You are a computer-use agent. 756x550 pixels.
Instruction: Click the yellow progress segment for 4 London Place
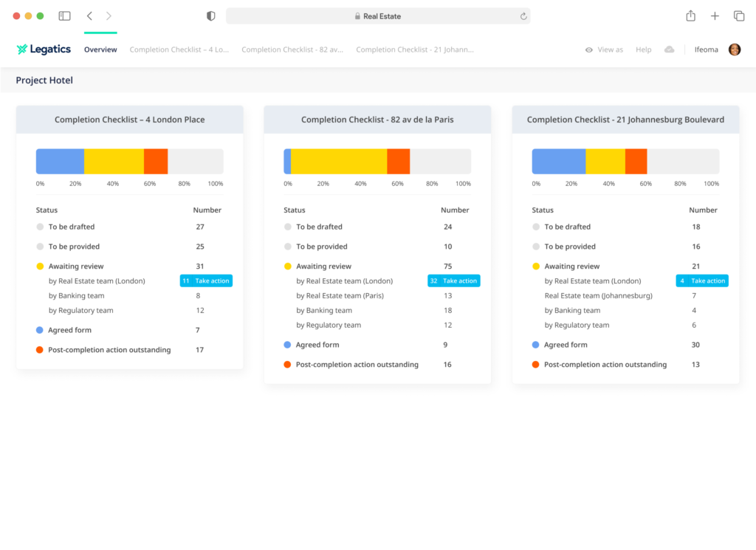point(114,161)
